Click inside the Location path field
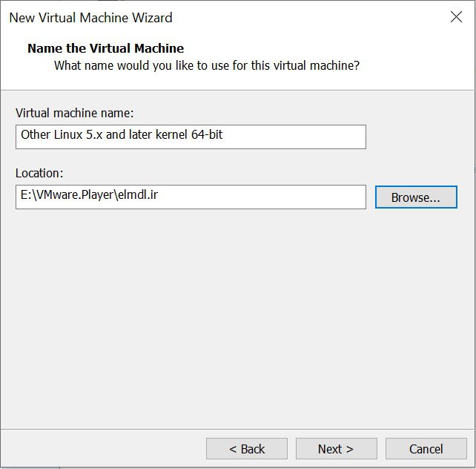 (190, 197)
